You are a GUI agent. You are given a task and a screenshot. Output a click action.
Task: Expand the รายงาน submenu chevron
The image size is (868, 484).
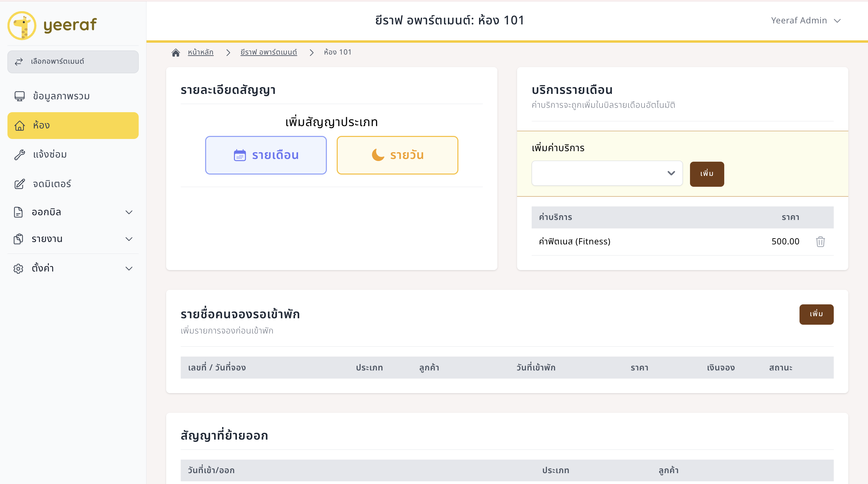(129, 239)
